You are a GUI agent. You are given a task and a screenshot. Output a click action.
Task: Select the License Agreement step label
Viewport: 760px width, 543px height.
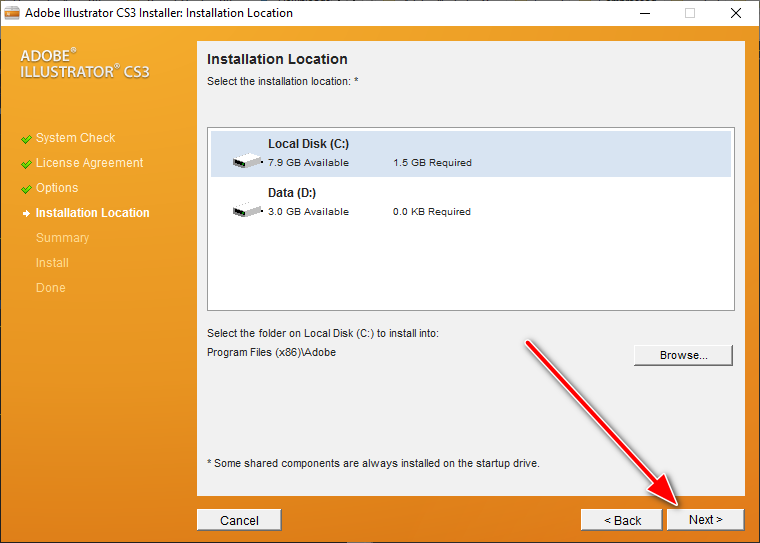[89, 163]
